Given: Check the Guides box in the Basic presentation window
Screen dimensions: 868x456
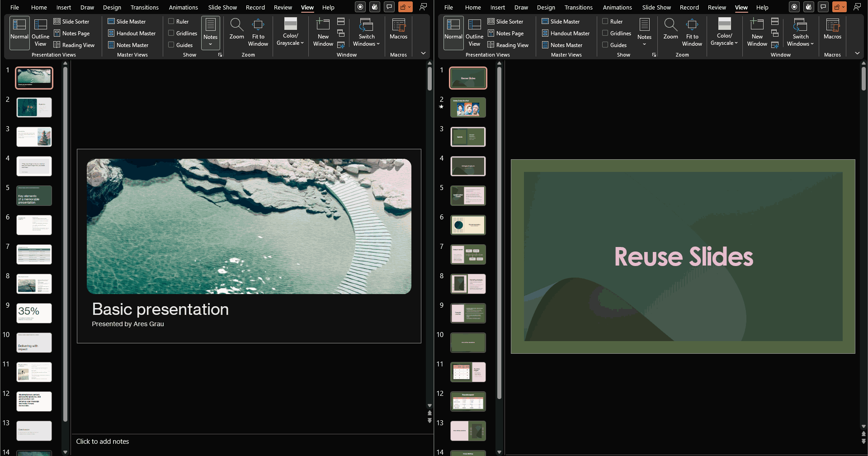Looking at the screenshot, I should pyautogui.click(x=171, y=45).
